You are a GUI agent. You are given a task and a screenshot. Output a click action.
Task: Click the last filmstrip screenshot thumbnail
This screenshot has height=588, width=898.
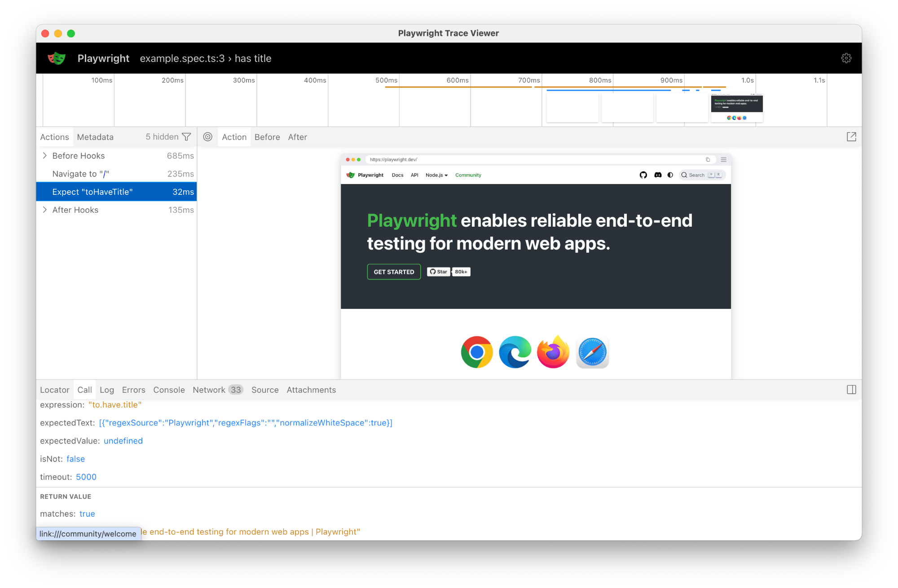click(737, 108)
